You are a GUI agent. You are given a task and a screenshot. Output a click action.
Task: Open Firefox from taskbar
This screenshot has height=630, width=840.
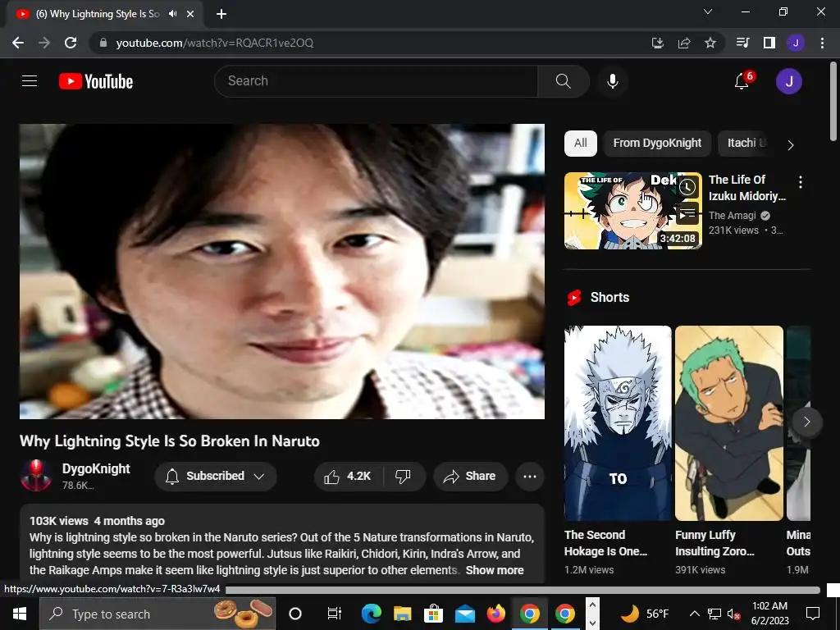click(496, 614)
